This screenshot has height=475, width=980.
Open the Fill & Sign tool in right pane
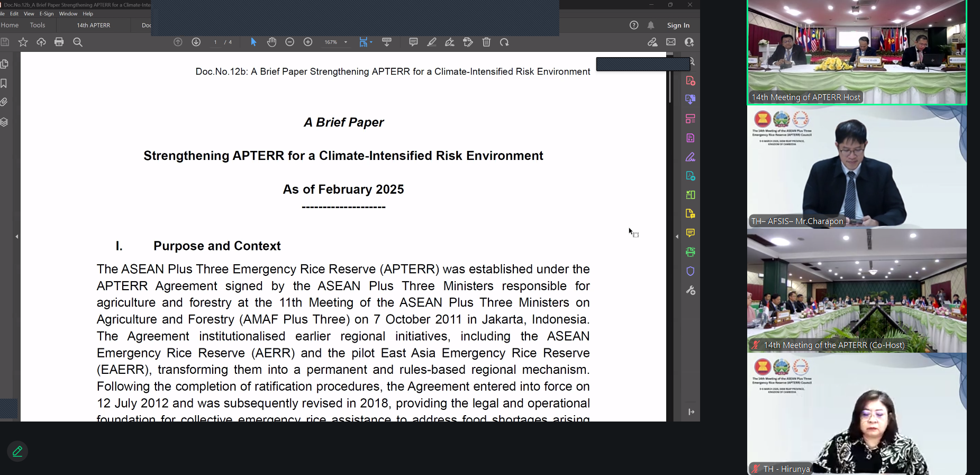(x=690, y=157)
